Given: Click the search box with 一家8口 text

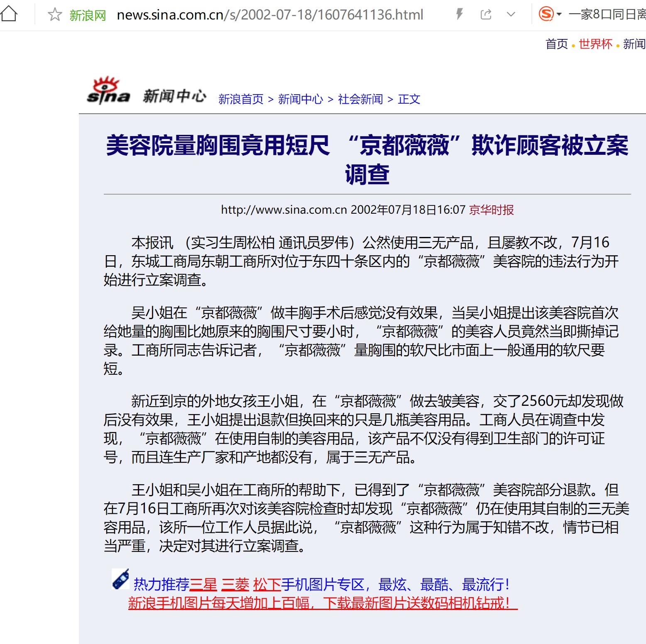Looking at the screenshot, I should tap(607, 15).
